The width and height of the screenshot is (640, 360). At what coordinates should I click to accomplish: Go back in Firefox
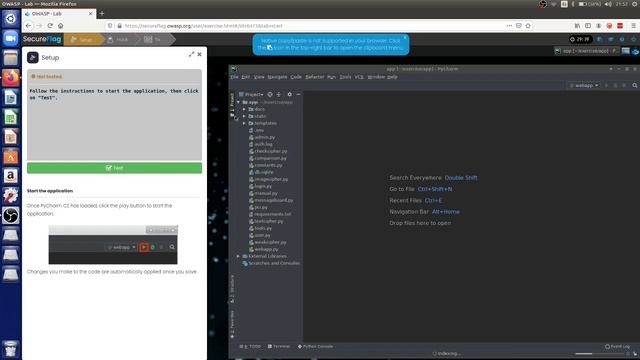coord(28,26)
